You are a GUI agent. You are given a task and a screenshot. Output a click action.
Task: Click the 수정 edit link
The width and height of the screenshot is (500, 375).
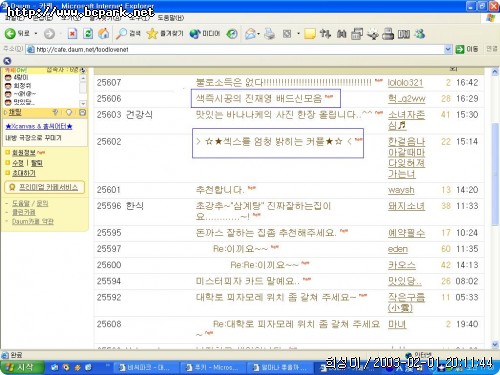pyautogui.click(x=18, y=163)
